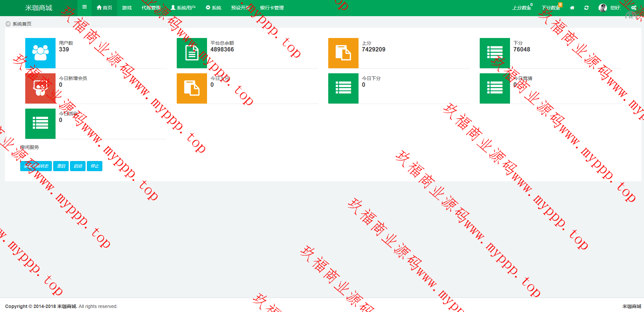Click the green 今日下分 list icon tile

coord(343,88)
